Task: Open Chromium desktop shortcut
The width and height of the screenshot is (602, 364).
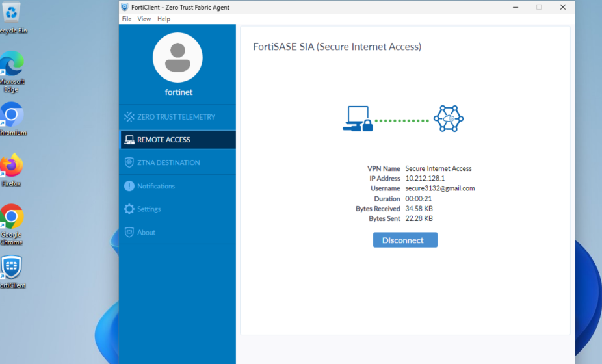Action: (x=12, y=119)
